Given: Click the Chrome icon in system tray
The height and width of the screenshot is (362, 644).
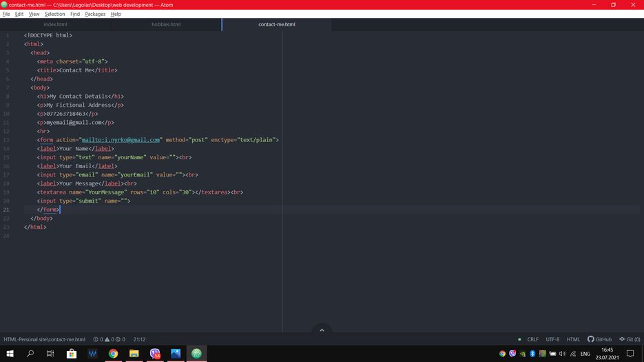Looking at the screenshot, I should pos(502,353).
